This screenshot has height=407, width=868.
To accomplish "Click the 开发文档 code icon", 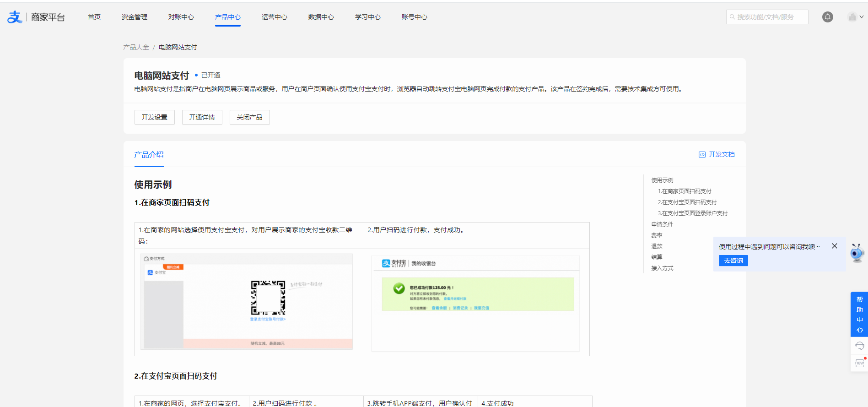I will pos(702,155).
